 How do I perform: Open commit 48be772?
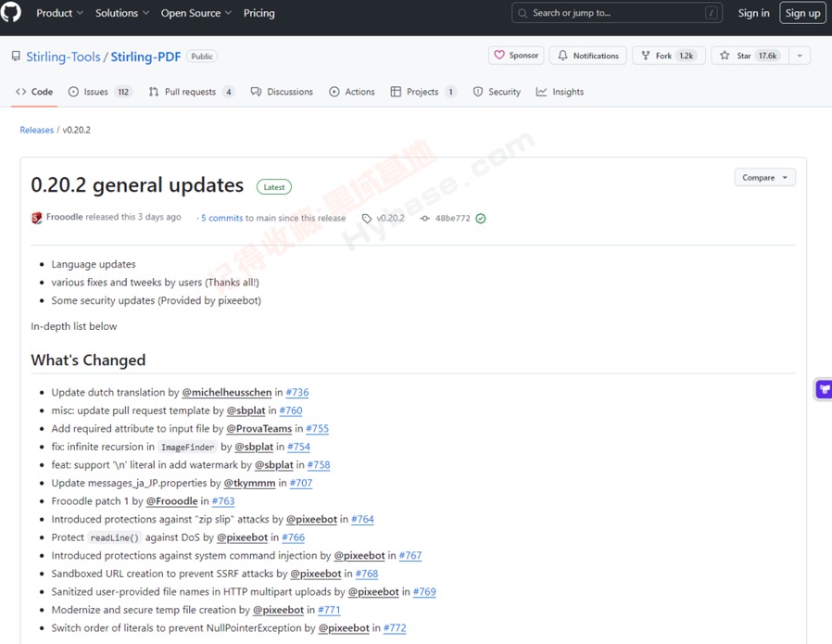click(x=453, y=218)
